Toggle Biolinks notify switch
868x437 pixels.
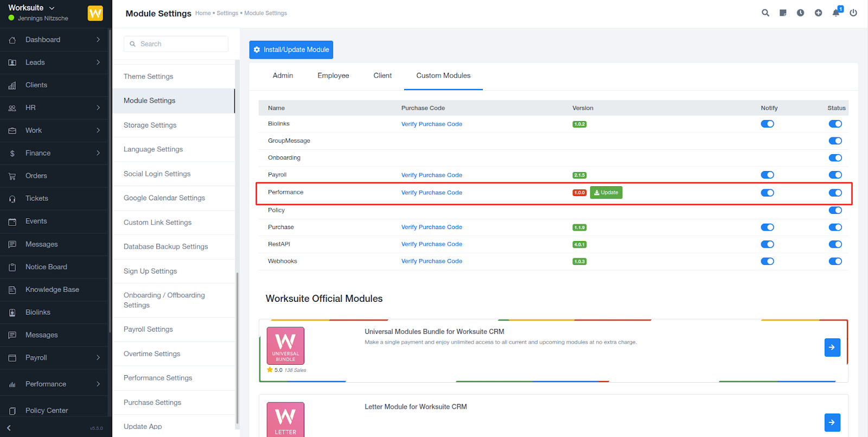pyautogui.click(x=767, y=124)
